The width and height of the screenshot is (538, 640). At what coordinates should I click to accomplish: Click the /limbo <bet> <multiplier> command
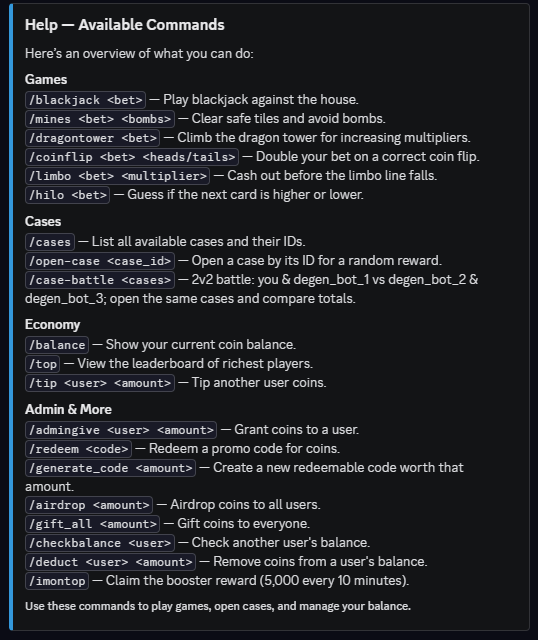pos(117,176)
